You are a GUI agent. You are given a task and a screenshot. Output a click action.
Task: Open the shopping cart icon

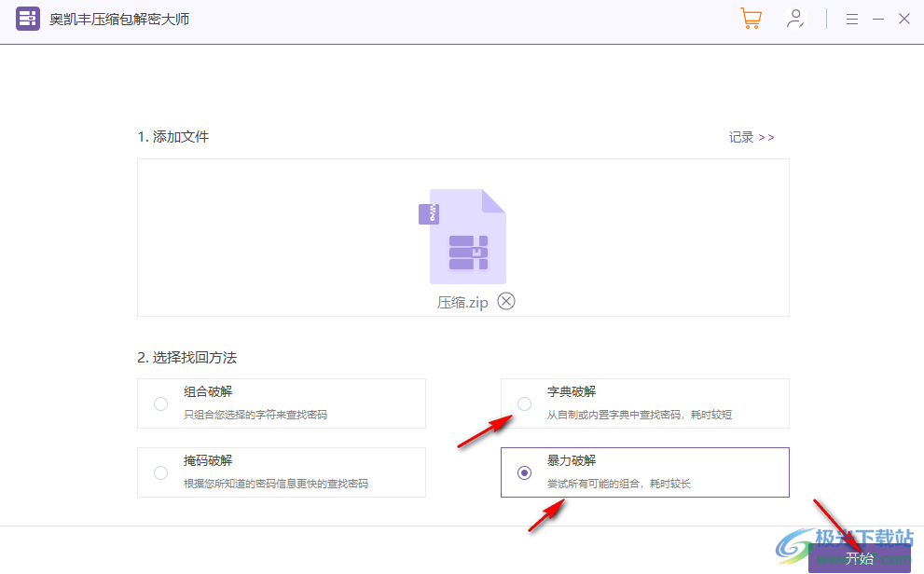pyautogui.click(x=751, y=19)
